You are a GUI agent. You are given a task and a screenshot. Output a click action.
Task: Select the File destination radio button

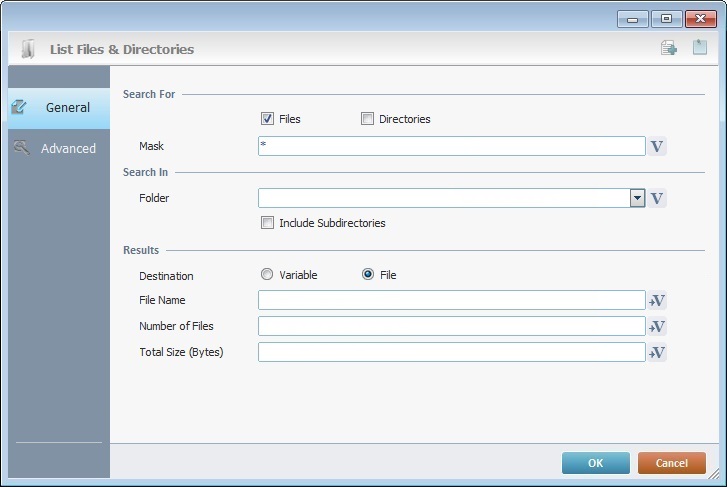[x=368, y=275]
